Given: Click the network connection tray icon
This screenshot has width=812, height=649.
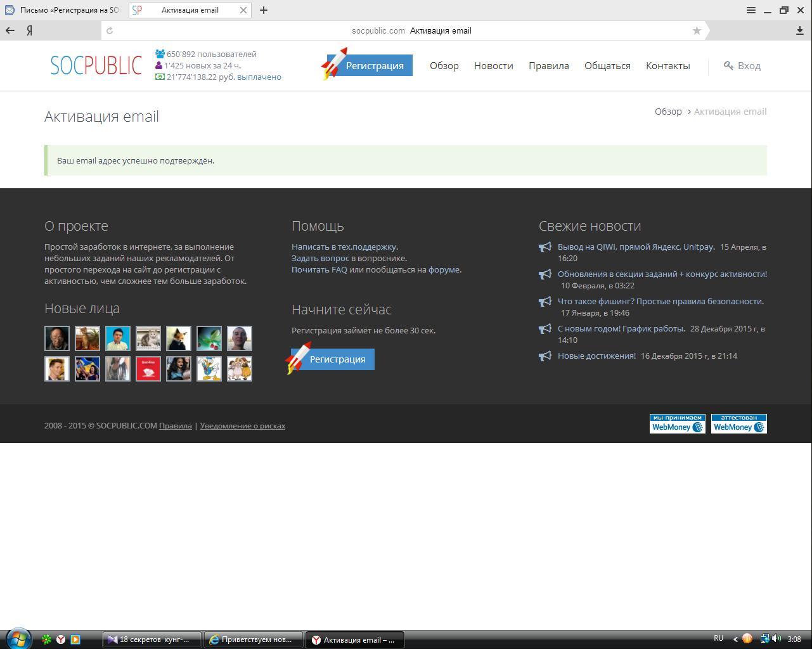Looking at the screenshot, I should point(764,639).
